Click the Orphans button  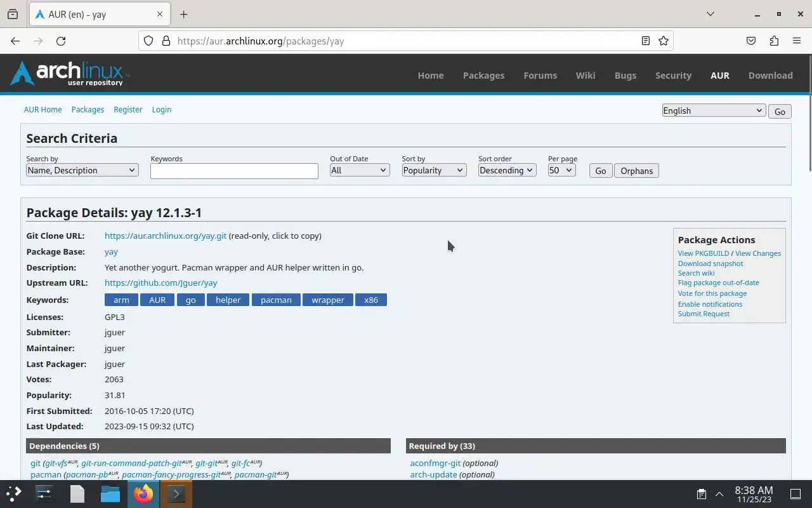636,171
